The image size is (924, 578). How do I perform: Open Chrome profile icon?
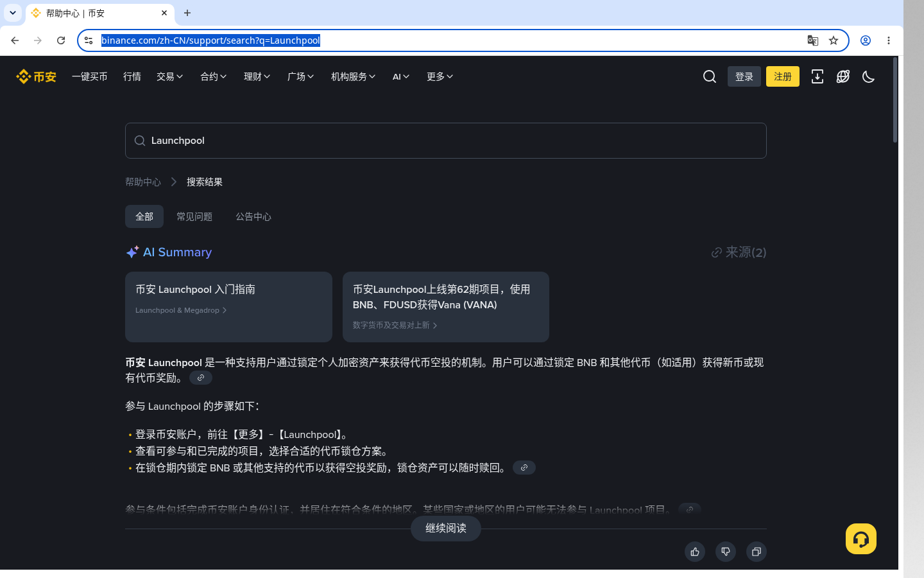(866, 40)
